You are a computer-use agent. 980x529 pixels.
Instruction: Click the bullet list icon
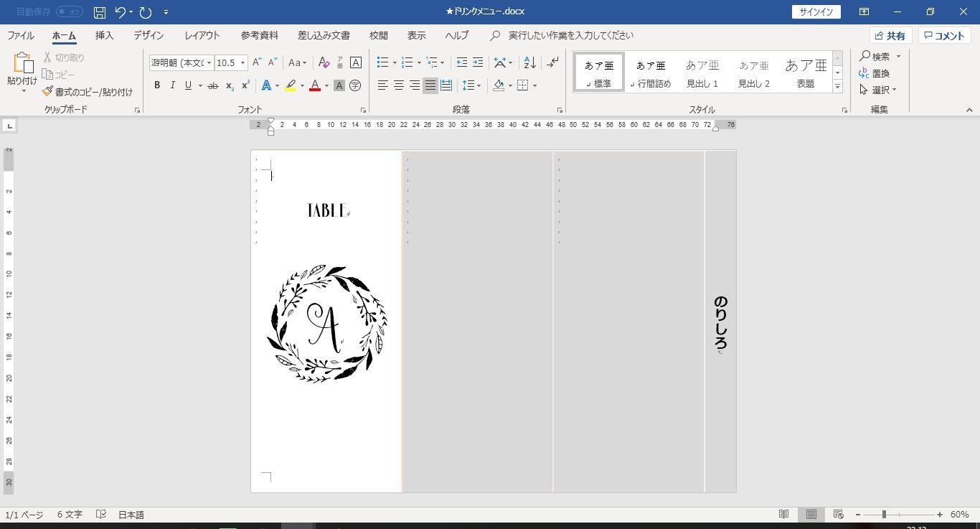pos(382,62)
